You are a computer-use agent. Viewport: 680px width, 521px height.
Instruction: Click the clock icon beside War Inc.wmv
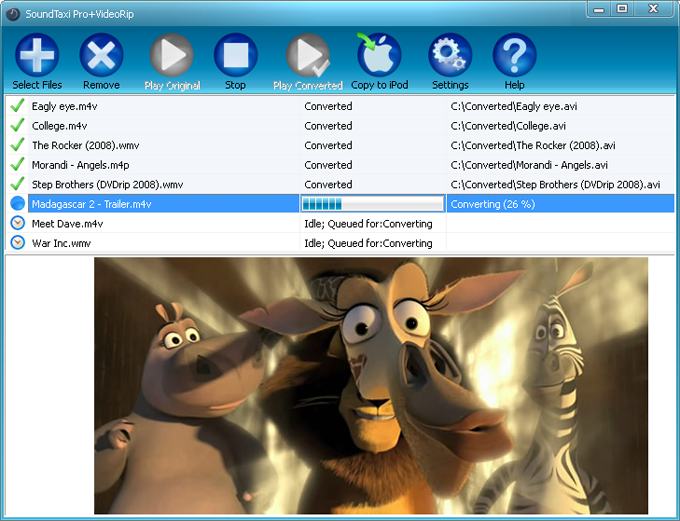[x=17, y=242]
